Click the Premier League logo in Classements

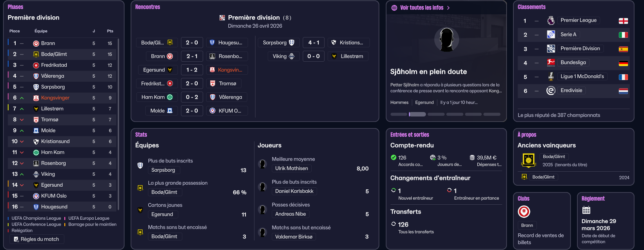(x=551, y=20)
